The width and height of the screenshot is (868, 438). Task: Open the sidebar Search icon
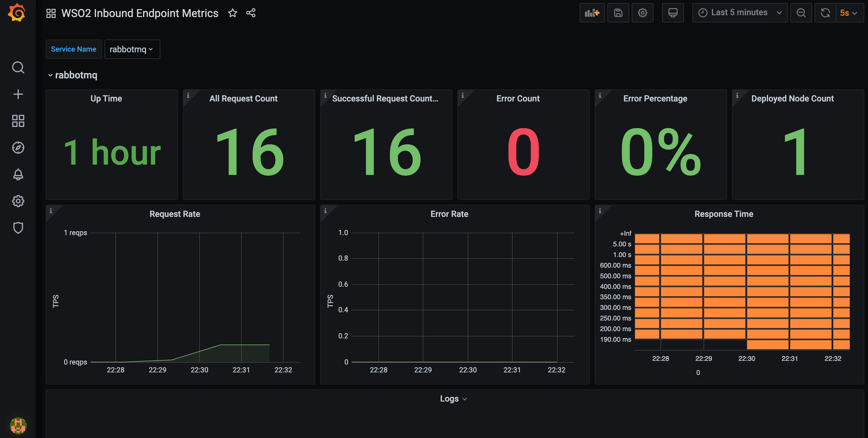coord(18,67)
